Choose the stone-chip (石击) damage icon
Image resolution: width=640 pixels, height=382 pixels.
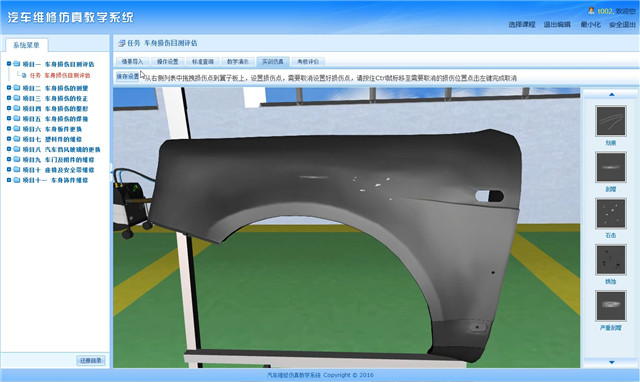[611, 213]
